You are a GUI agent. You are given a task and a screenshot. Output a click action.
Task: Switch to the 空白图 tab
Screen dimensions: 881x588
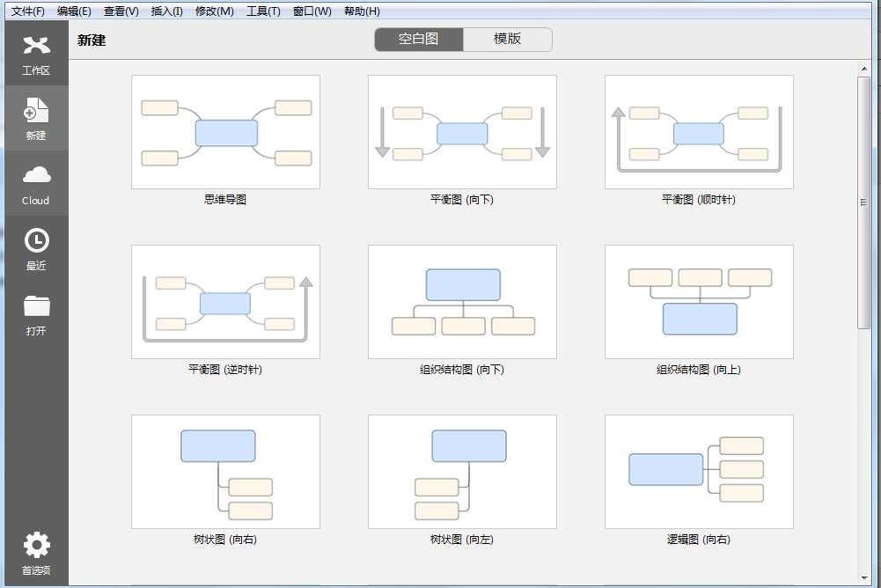click(x=419, y=40)
